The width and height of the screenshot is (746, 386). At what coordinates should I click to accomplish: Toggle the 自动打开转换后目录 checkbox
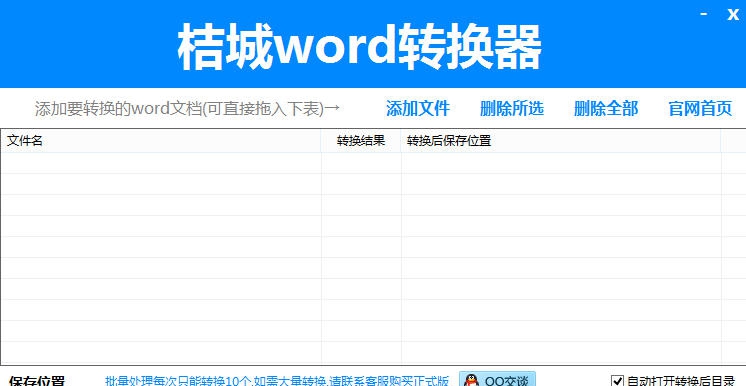pos(617,381)
